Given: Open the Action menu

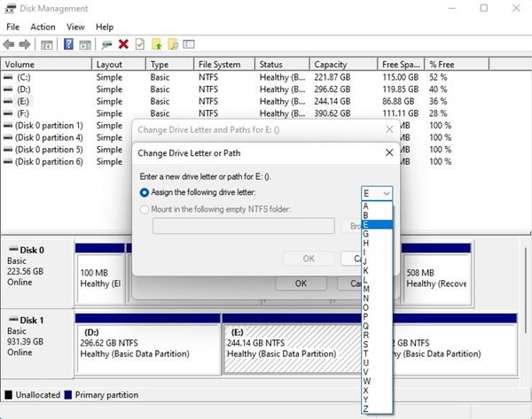Looking at the screenshot, I should coord(43,27).
